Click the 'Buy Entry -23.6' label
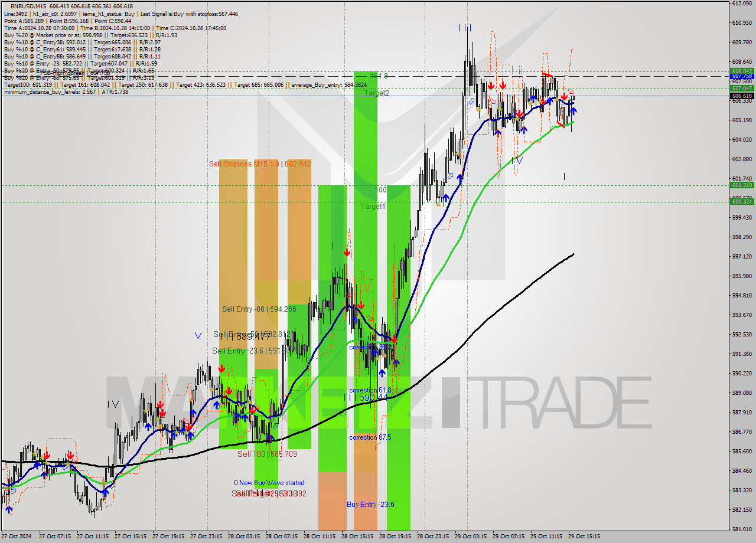Screen dimensions: 756x543 370,504
